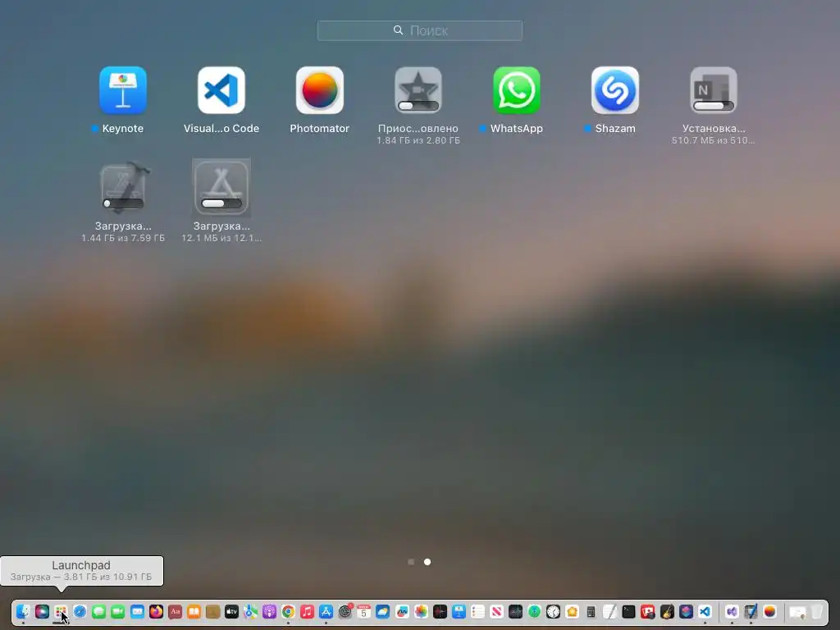Image resolution: width=840 pixels, height=630 pixels.
Task: Launch Google Chrome from the Dock
Action: 288,611
